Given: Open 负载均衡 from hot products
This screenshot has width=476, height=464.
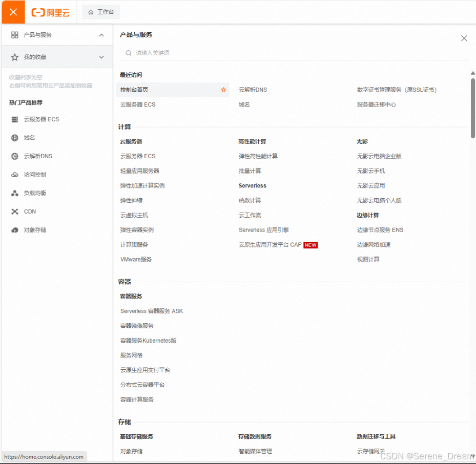Looking at the screenshot, I should [x=35, y=193].
